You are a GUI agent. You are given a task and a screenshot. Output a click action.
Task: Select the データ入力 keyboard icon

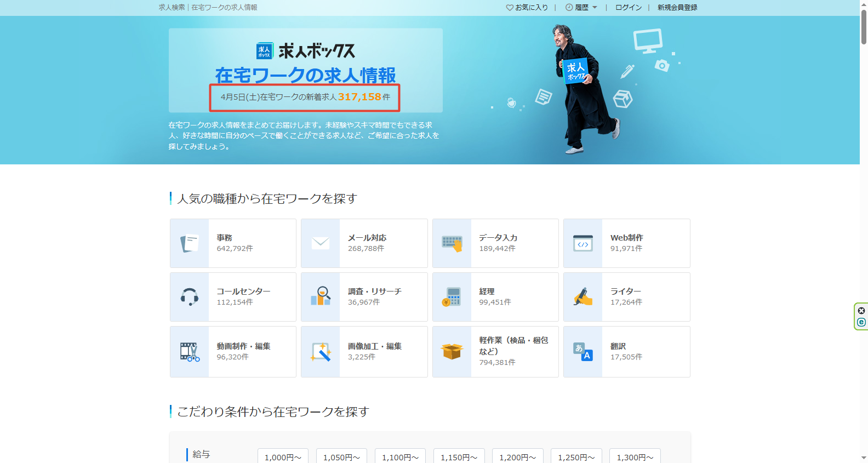[x=452, y=243]
